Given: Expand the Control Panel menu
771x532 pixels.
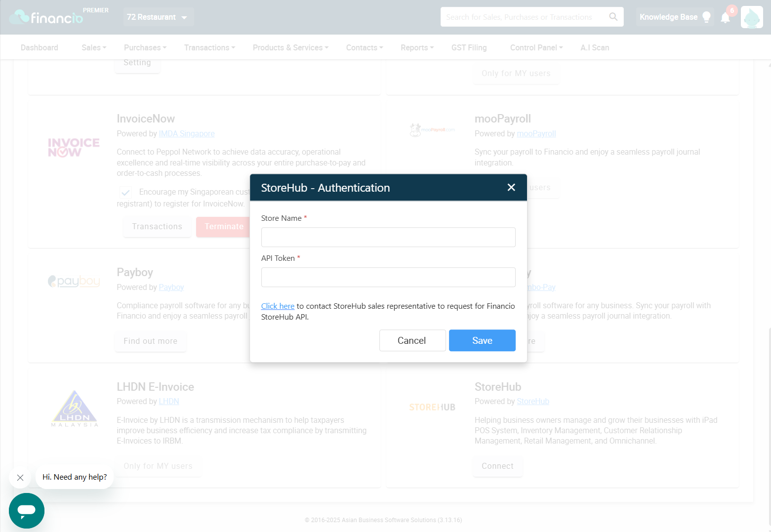Looking at the screenshot, I should tap(536, 47).
